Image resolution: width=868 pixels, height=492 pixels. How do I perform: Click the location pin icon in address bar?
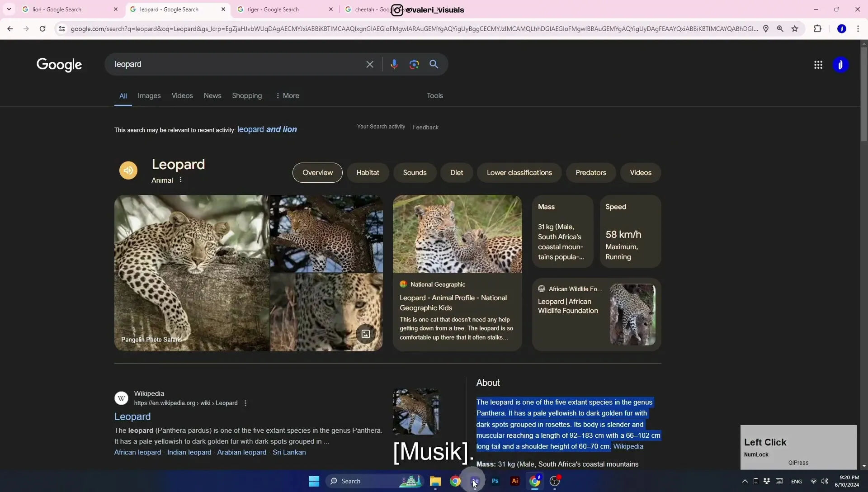[x=766, y=29]
